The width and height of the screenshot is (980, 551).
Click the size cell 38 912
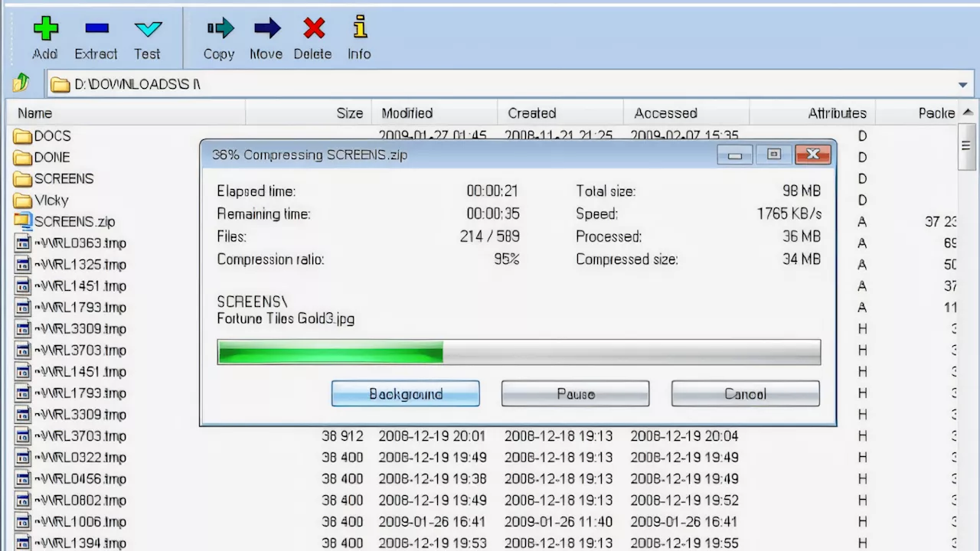(342, 436)
